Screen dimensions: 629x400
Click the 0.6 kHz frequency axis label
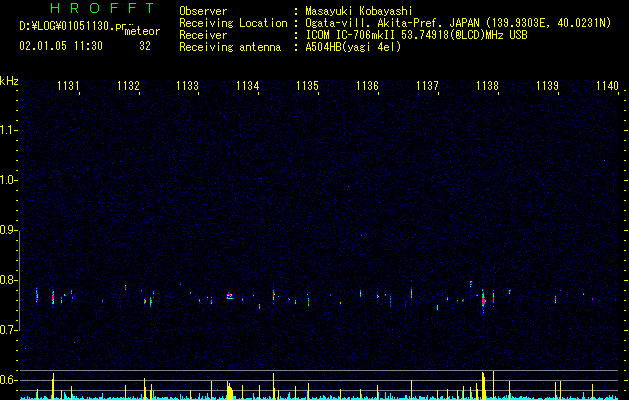(x=8, y=380)
